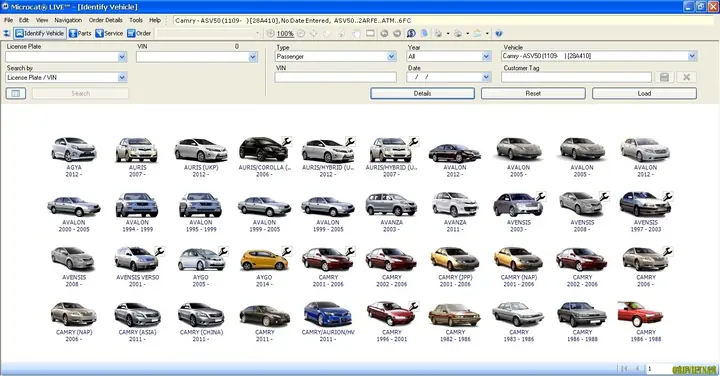Viewport: 720px width, 376px height.
Task: Click the 100% zoom reset label
Action: tap(285, 34)
